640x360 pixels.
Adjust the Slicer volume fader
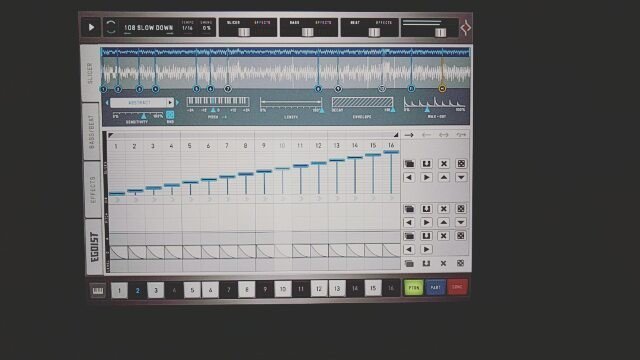(244, 32)
